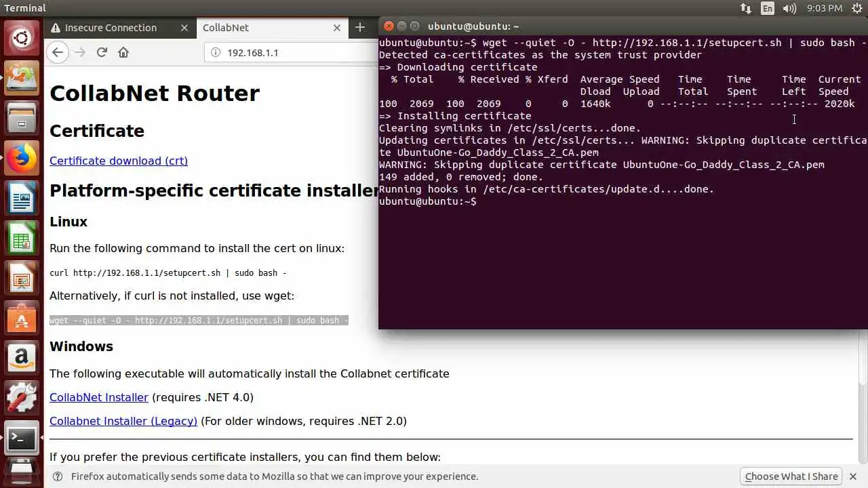Select the CollabNet tab
This screenshot has height=488, width=868.
(x=273, y=28)
